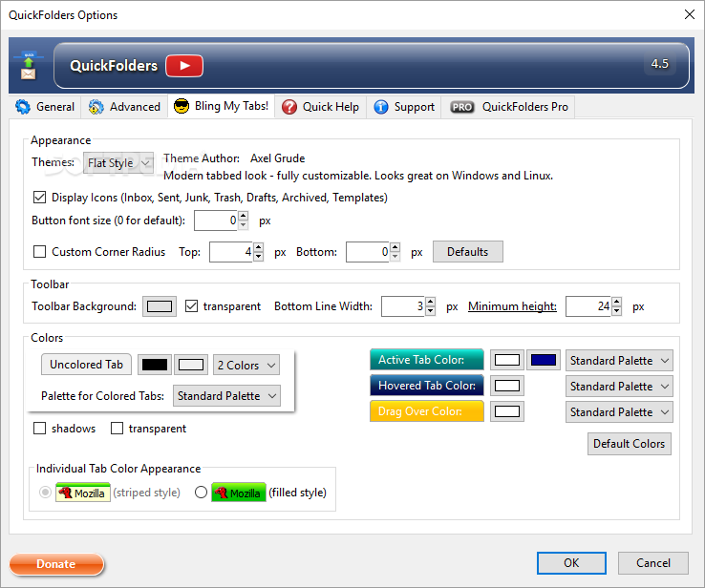Click the striped Mozilla tab preview
The height and width of the screenshot is (588, 705).
[x=83, y=493]
